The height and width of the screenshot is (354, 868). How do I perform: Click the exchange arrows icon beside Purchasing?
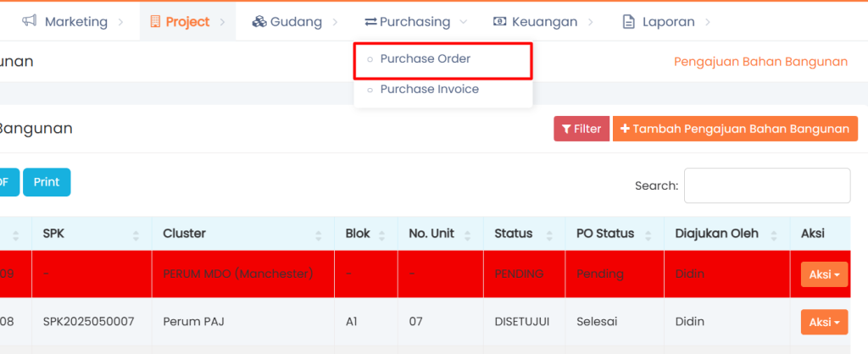point(370,21)
